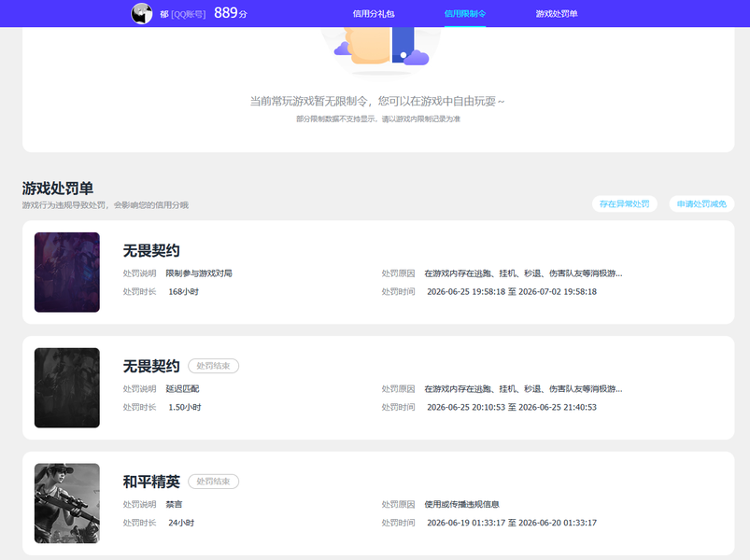The image size is (750, 560).
Task: Click the 1.50小时 duration value
Action: (185, 408)
